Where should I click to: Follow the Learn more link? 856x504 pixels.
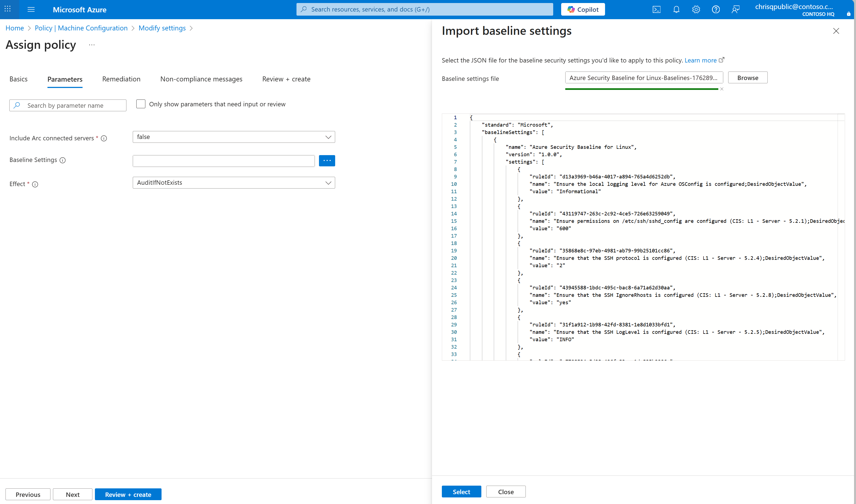point(700,60)
